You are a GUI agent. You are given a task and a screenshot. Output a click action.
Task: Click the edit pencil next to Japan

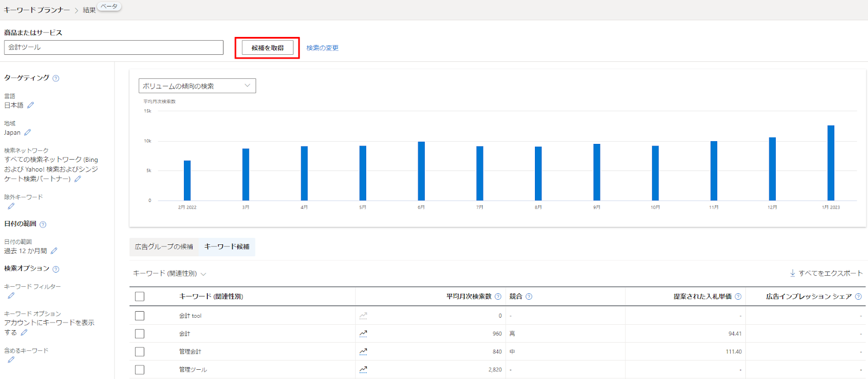tap(28, 132)
